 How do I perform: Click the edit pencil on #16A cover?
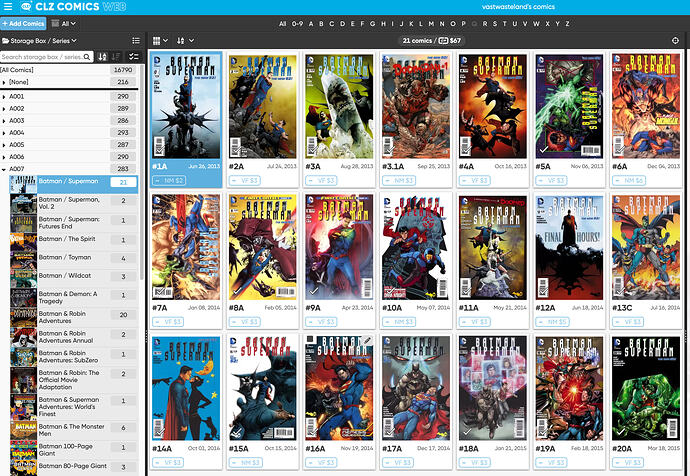coord(367,341)
